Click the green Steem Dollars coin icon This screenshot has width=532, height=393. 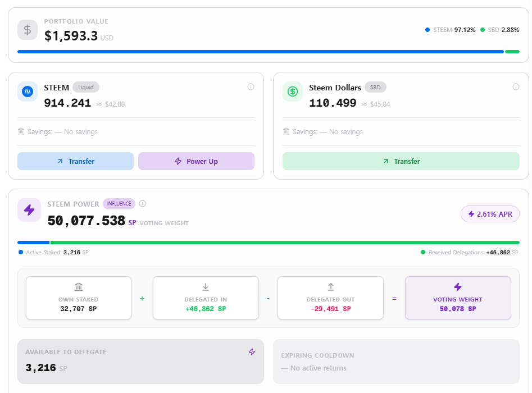point(293,92)
